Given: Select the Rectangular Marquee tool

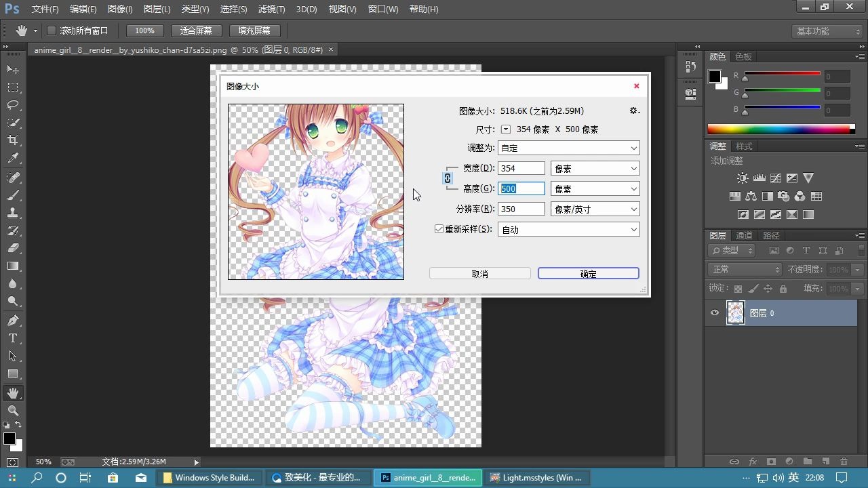Looking at the screenshot, I should click(x=13, y=87).
